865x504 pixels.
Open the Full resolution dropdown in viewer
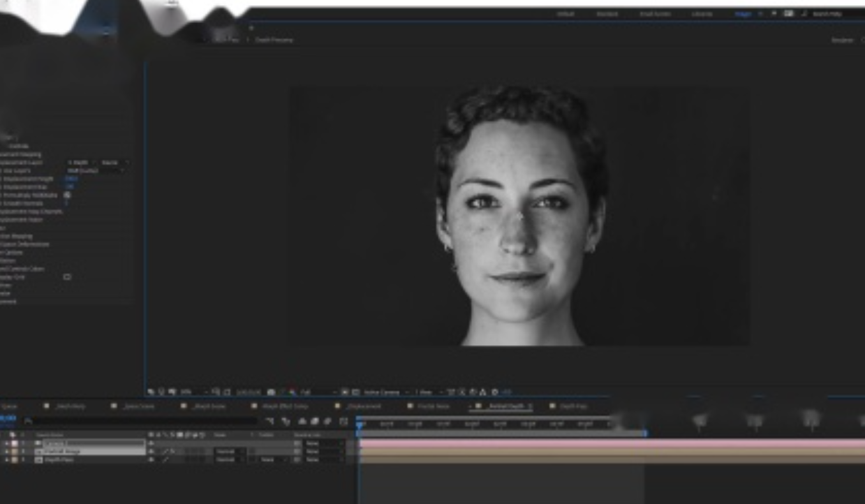(316, 392)
